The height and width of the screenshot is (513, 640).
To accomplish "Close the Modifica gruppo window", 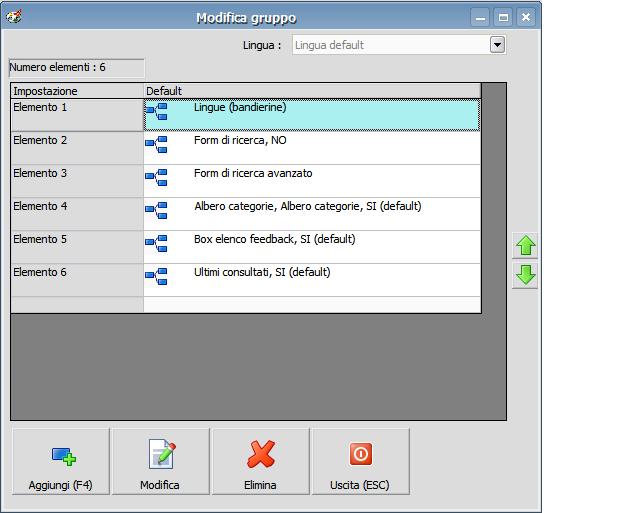I will [526, 18].
